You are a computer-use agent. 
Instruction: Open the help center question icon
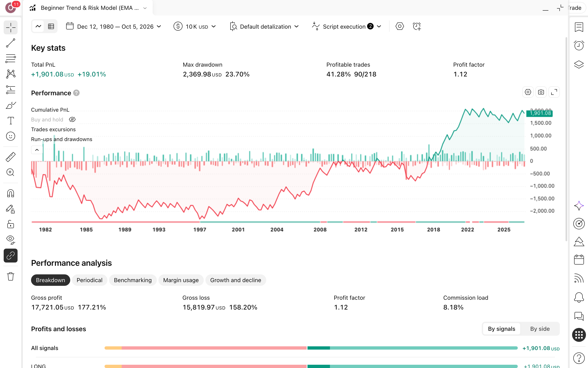tap(579, 358)
